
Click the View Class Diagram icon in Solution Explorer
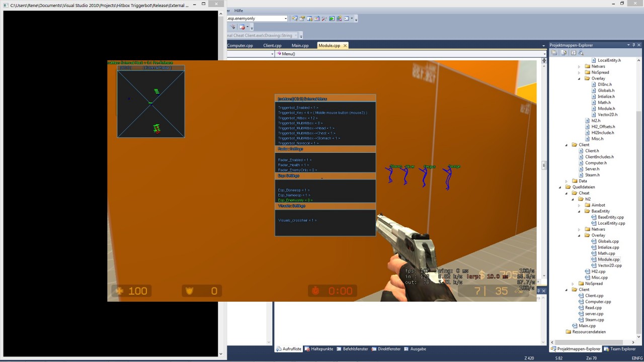(581, 53)
